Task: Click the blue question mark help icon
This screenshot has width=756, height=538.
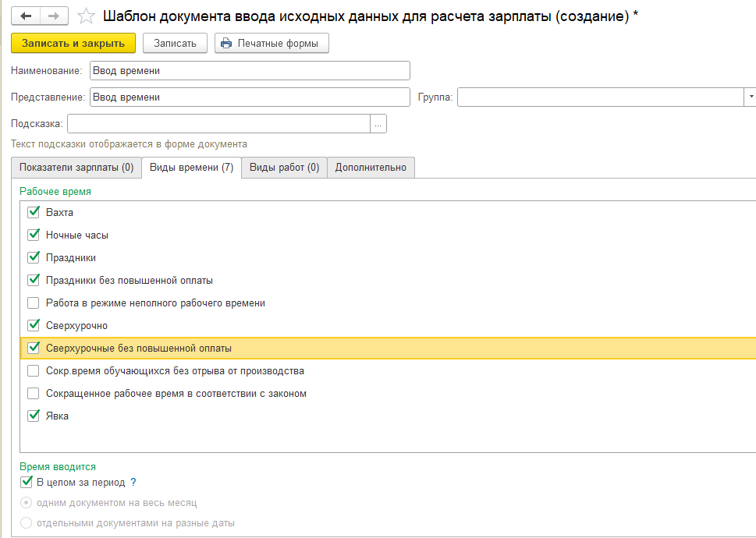Action: pos(133,482)
